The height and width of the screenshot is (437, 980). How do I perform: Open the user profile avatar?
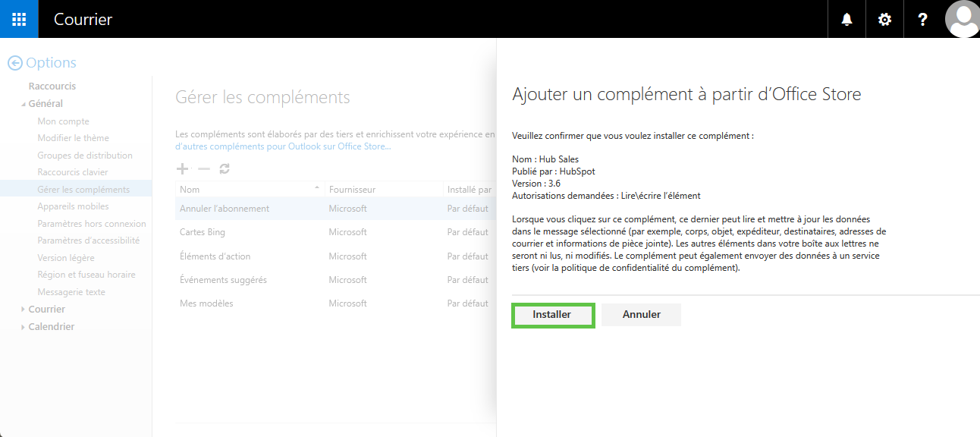pos(963,19)
